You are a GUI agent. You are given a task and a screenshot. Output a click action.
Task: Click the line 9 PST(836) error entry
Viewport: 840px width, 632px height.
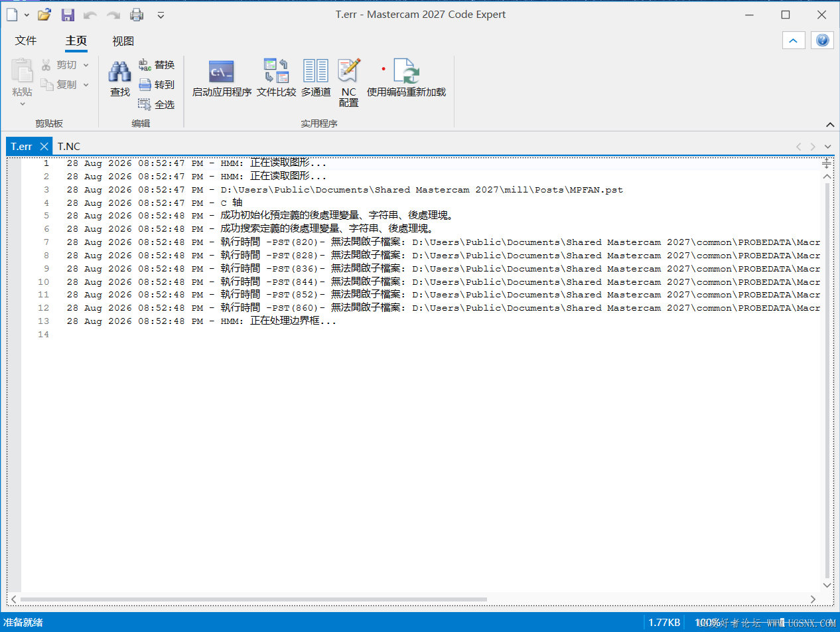(443, 268)
